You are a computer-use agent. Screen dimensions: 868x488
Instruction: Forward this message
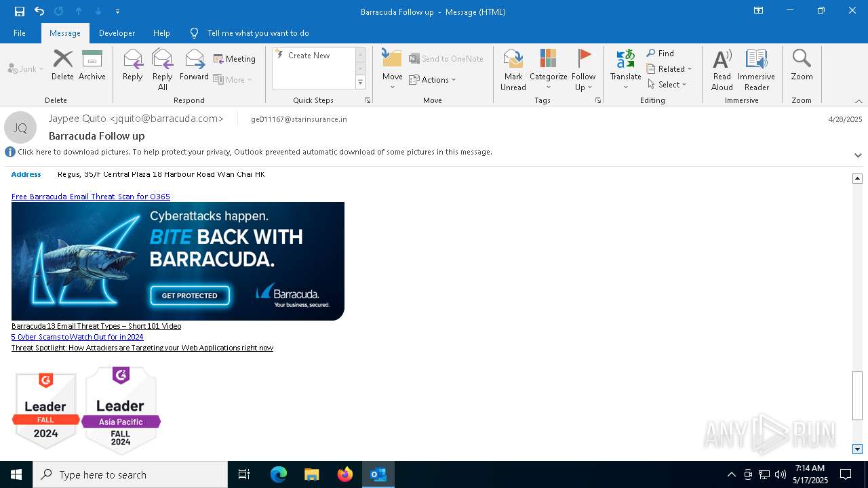click(x=194, y=65)
